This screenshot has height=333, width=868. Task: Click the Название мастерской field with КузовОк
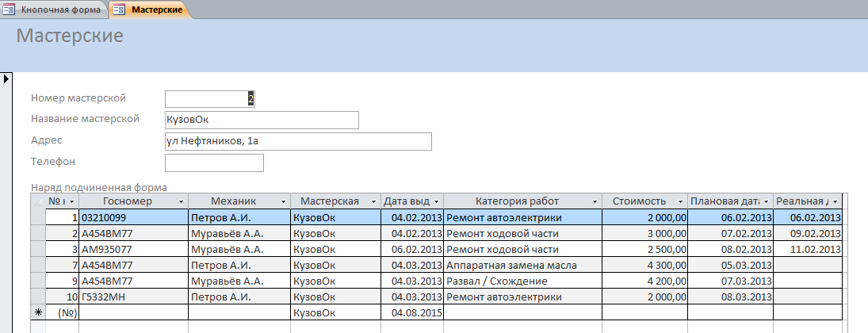tap(262, 120)
